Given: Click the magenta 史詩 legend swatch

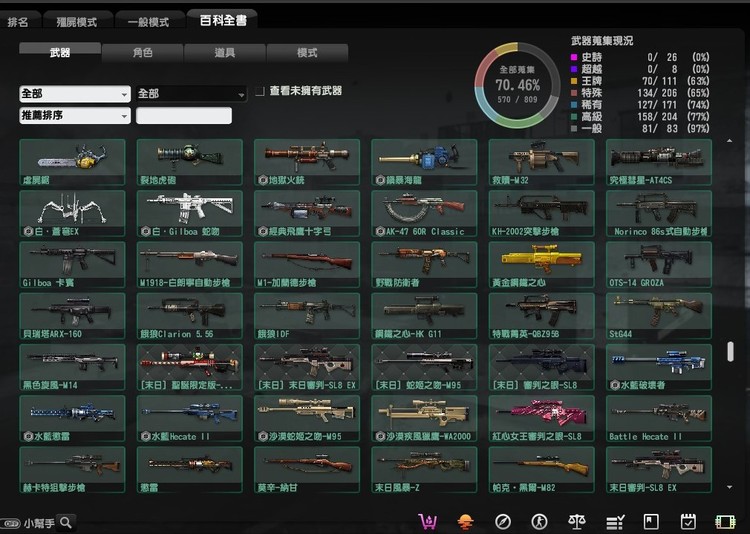Looking at the screenshot, I should (x=574, y=57).
